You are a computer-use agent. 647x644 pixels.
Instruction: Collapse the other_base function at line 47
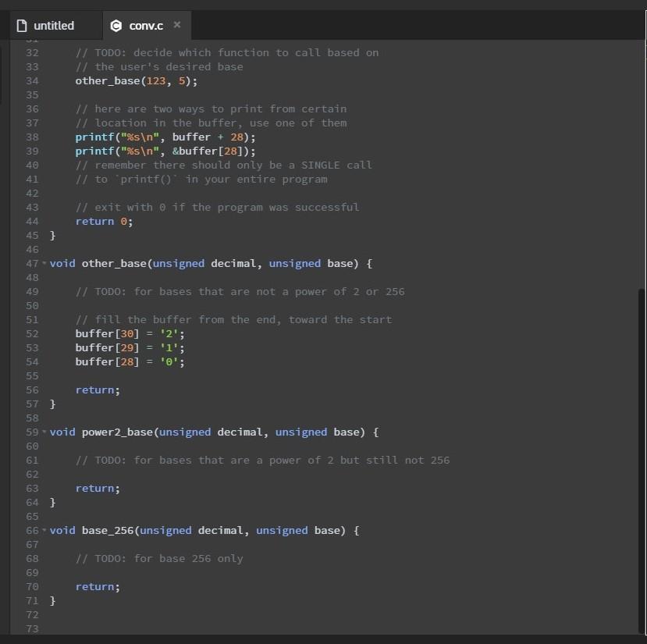44,263
